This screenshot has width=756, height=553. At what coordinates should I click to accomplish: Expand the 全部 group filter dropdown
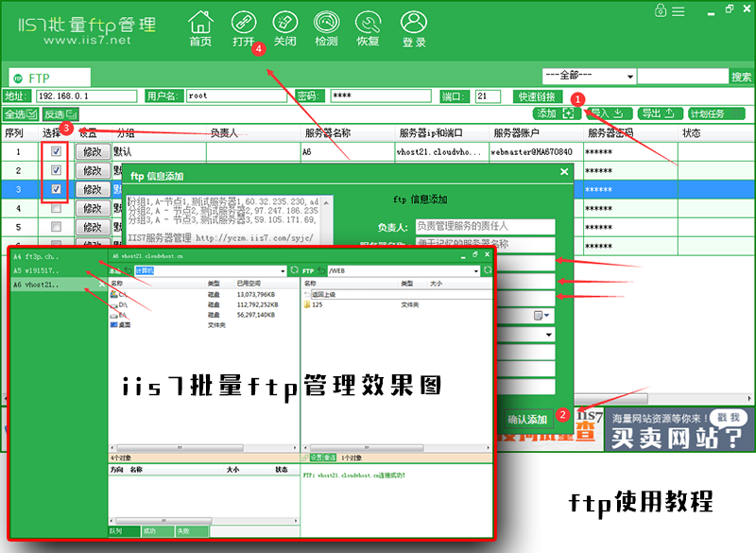(629, 77)
